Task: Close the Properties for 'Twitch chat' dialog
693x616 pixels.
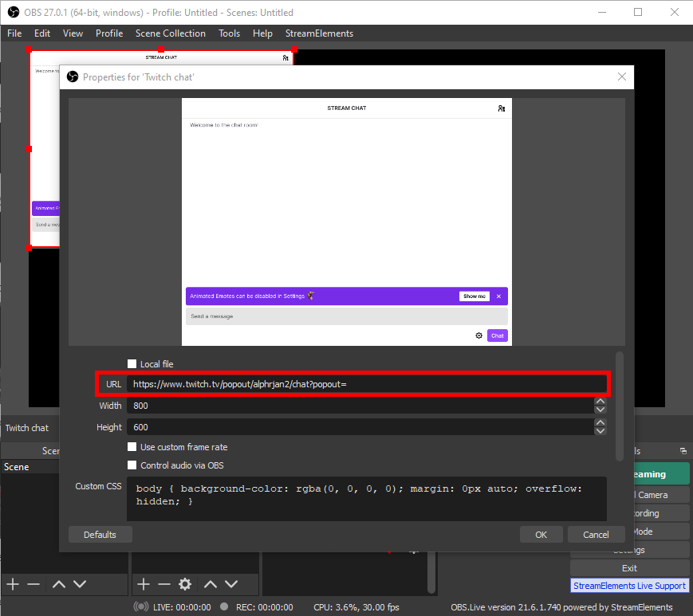Action: [621, 77]
